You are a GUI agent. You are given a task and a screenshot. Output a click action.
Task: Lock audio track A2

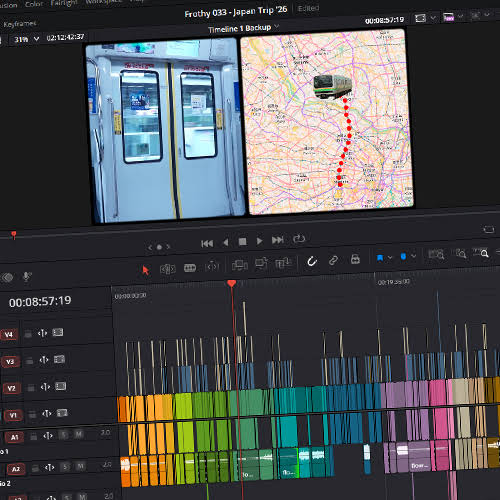(x=35, y=469)
